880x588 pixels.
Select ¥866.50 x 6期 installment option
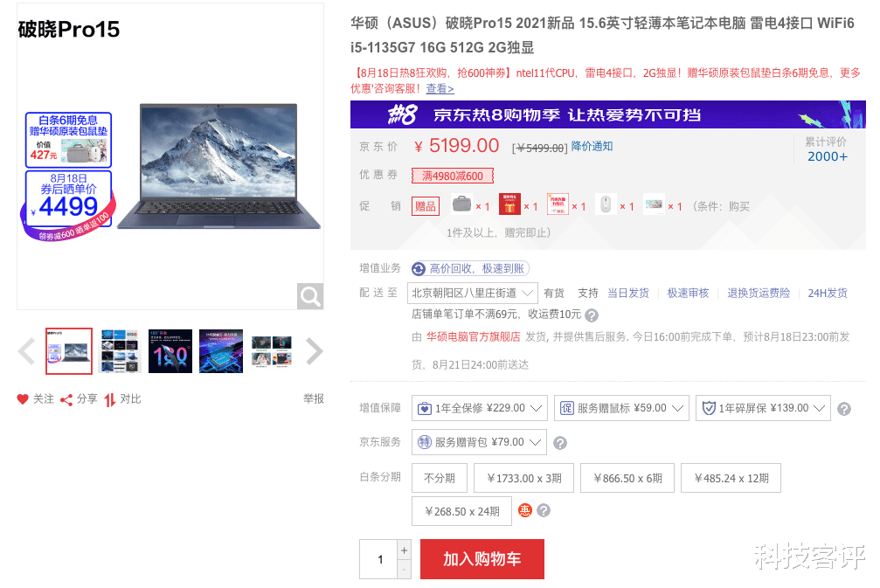[x=627, y=478]
